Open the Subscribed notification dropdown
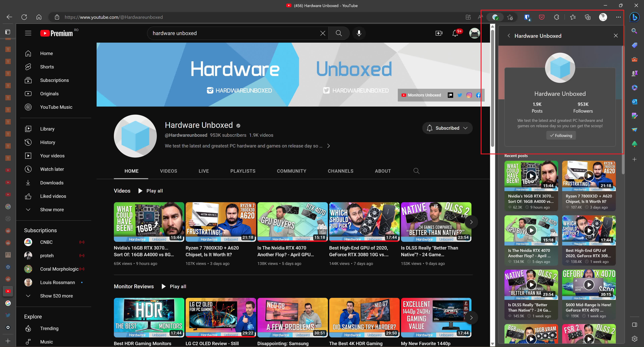644x347 pixels. tap(447, 128)
